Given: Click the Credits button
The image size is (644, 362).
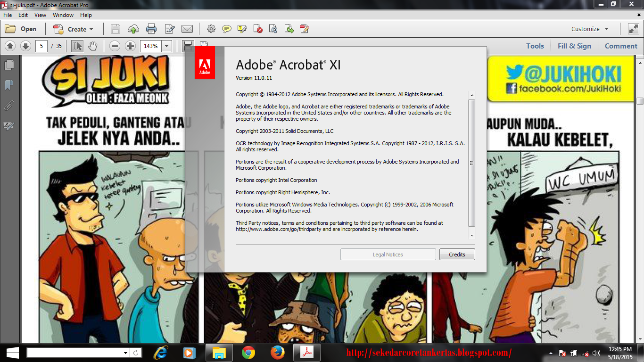Looking at the screenshot, I should [457, 255].
